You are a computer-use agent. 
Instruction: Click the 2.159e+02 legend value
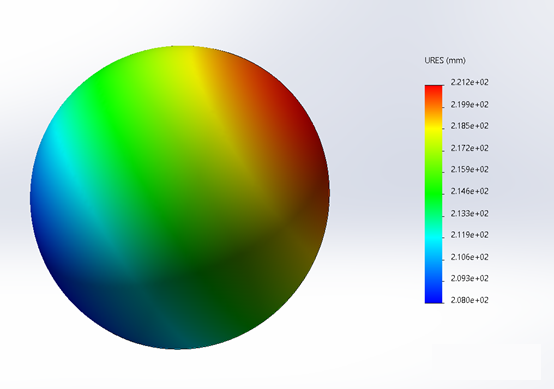click(470, 170)
